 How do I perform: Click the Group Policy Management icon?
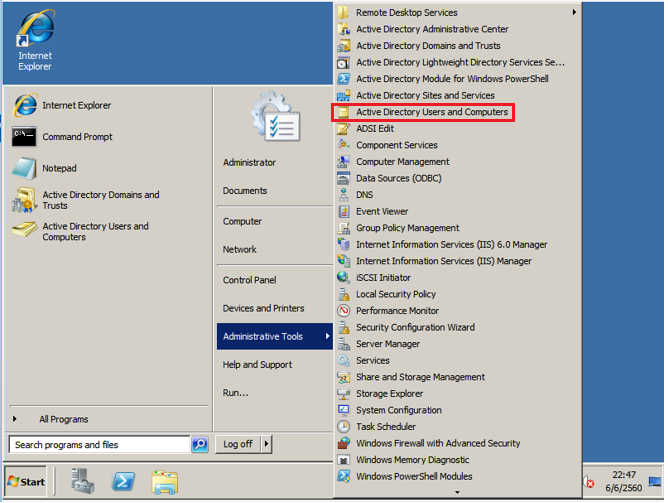coord(343,228)
